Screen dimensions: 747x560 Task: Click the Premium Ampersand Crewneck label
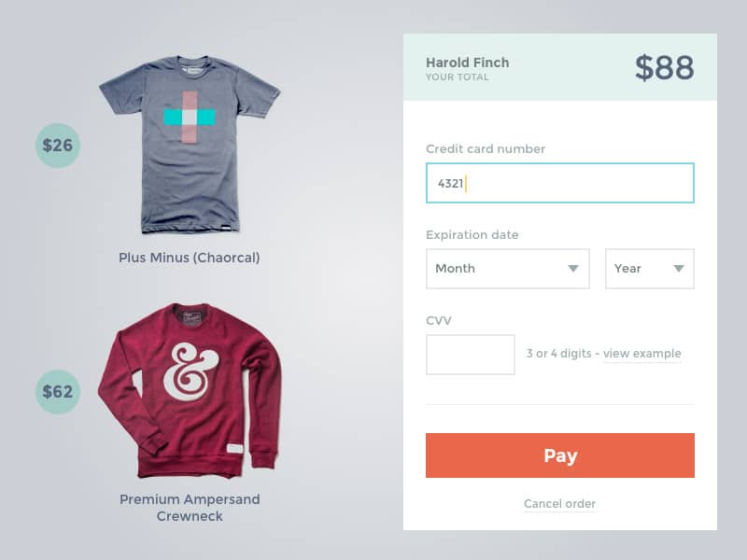(x=190, y=508)
